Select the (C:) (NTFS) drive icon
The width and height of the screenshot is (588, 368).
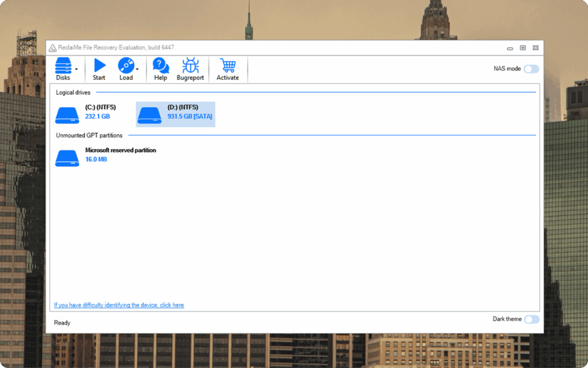(67, 115)
